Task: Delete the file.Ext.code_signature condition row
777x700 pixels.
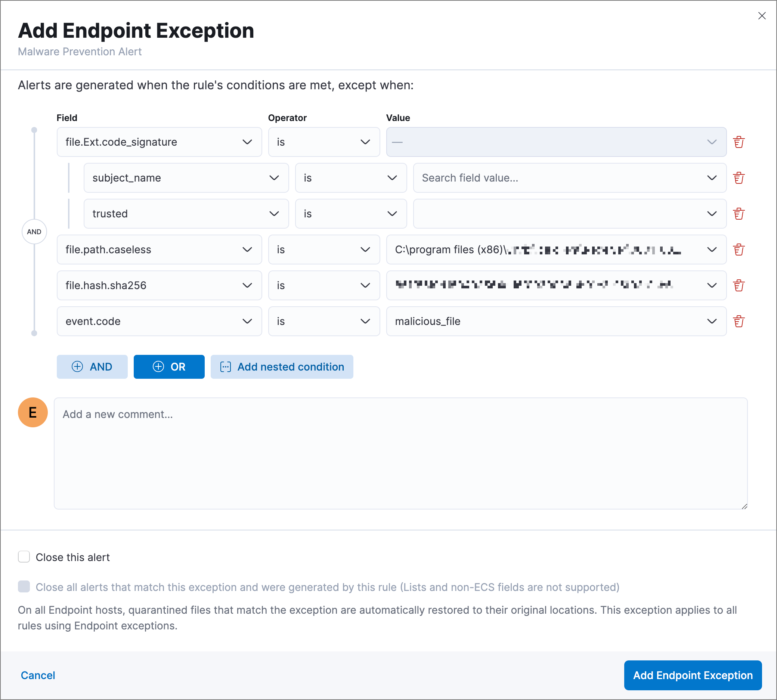Action: [739, 142]
